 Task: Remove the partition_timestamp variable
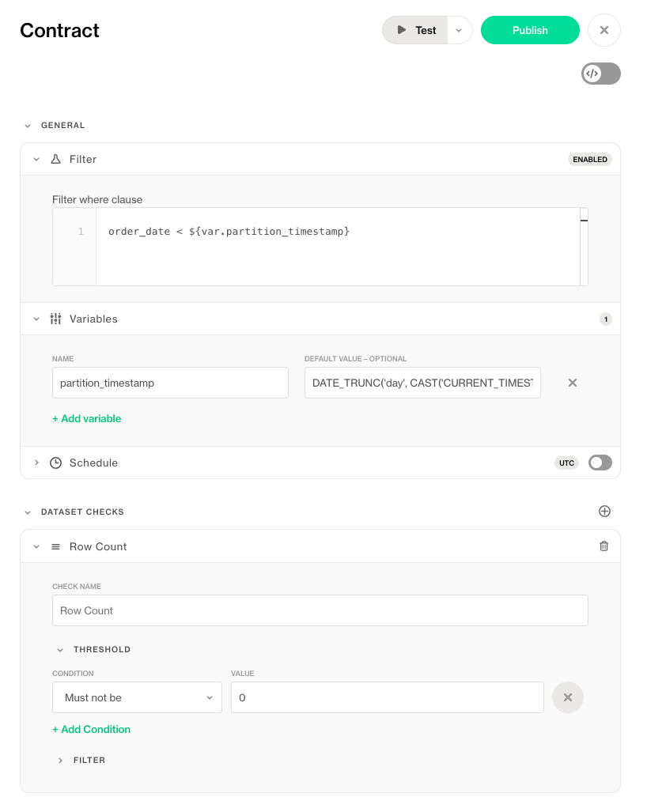[573, 383]
